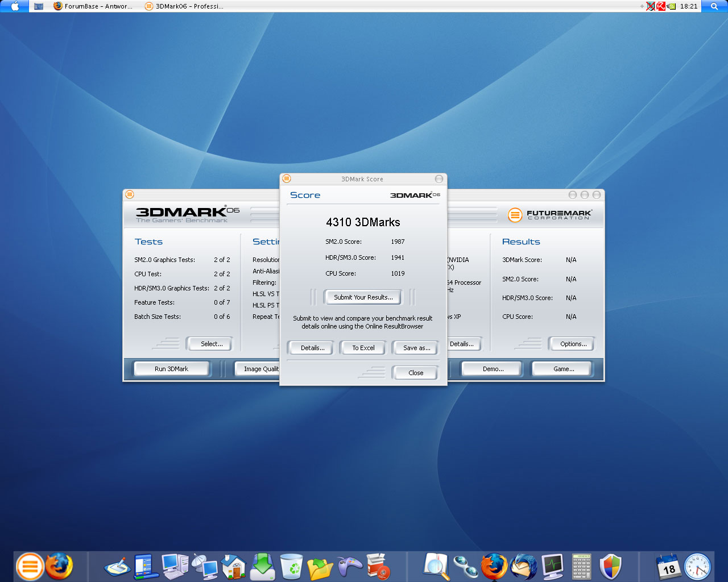728x582 pixels.
Task: Switch to the 3DMark06 Professional taskbar entry
Action: [x=184, y=6]
